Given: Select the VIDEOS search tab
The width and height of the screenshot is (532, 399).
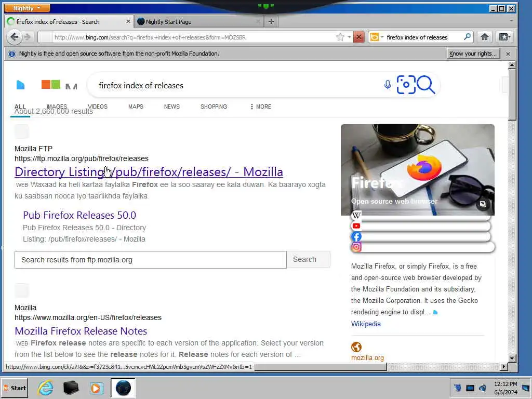Looking at the screenshot, I should 97,107.
